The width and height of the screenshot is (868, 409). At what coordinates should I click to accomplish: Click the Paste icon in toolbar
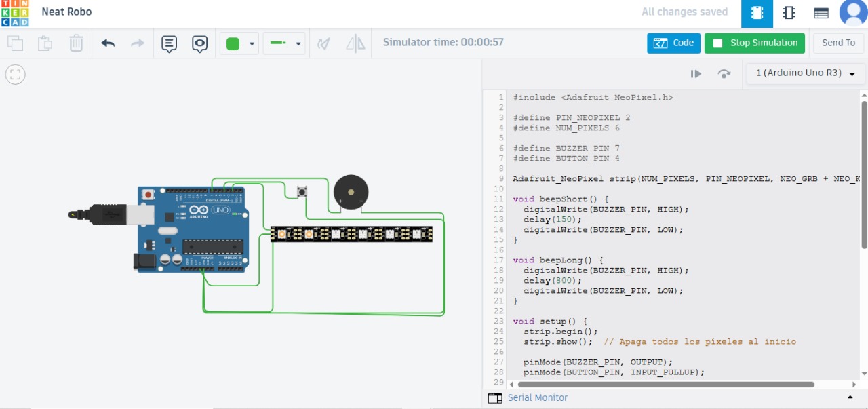coord(45,43)
